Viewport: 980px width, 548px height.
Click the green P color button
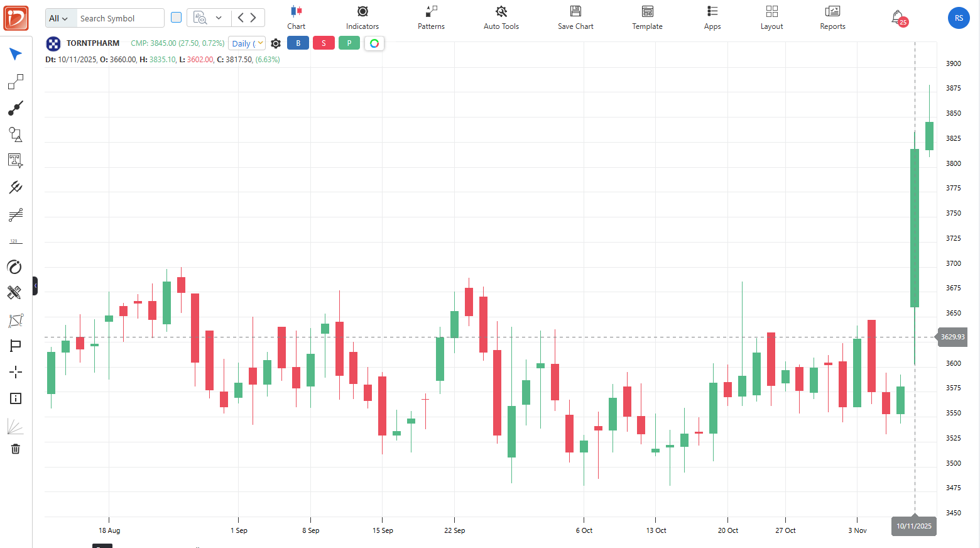click(x=349, y=43)
